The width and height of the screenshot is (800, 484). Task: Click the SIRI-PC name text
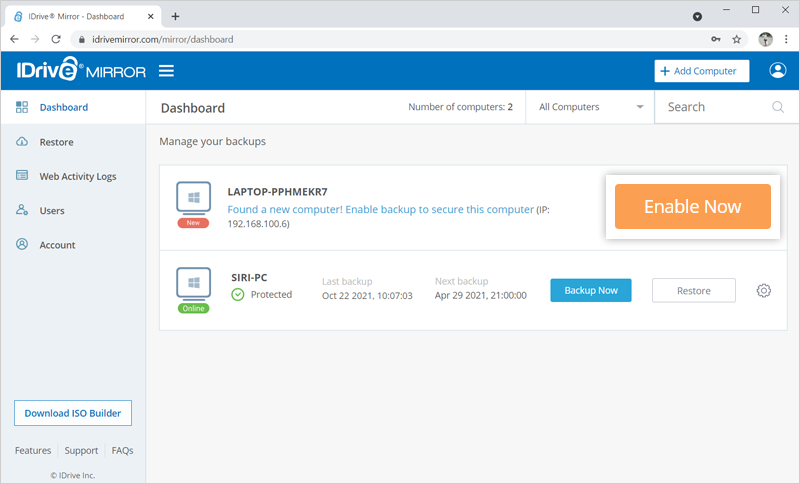point(249,277)
